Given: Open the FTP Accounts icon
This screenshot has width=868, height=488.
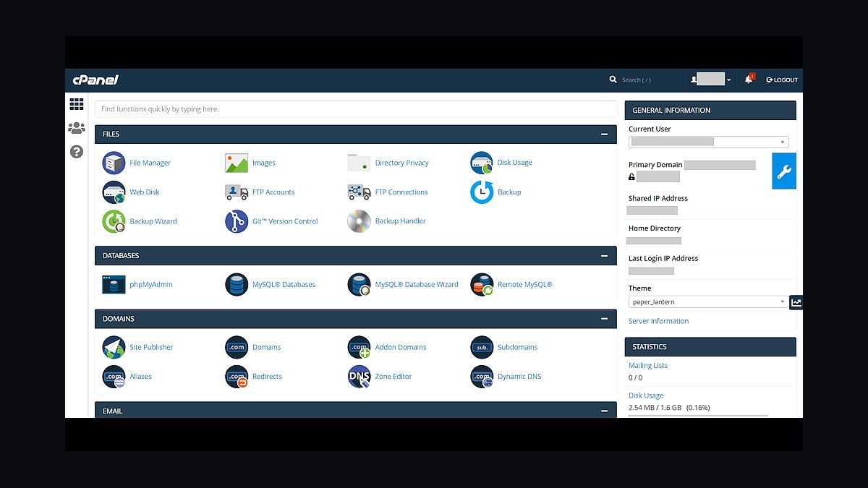Looking at the screenshot, I should point(237,192).
